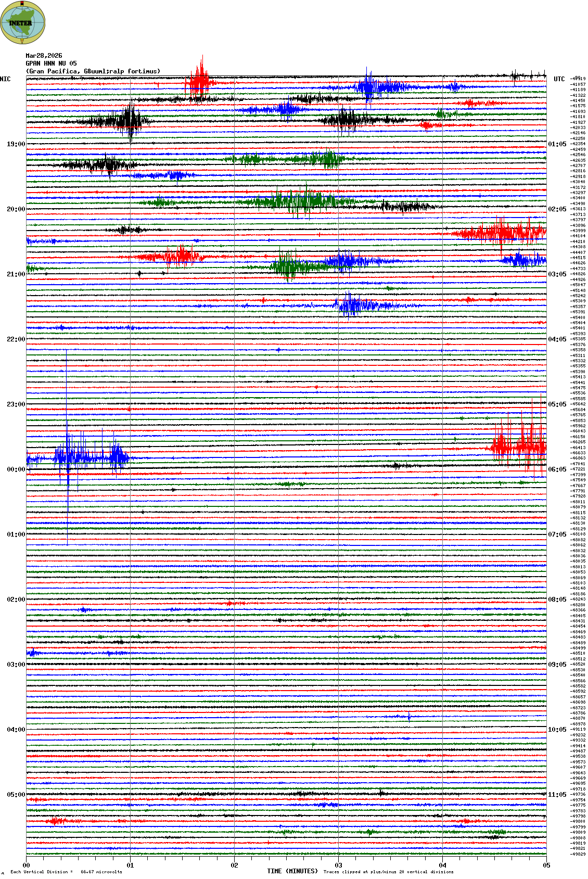
Task: Click the UTC column label
Action: click(x=559, y=79)
